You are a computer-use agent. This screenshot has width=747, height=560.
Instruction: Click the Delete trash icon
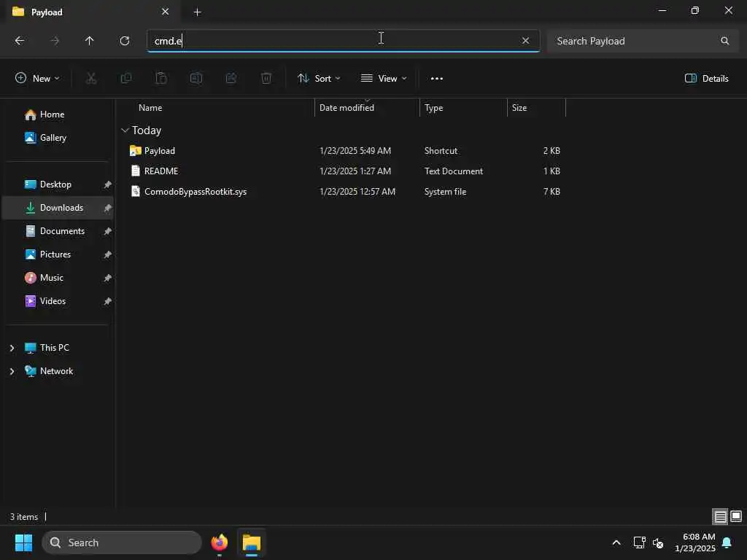pyautogui.click(x=266, y=78)
